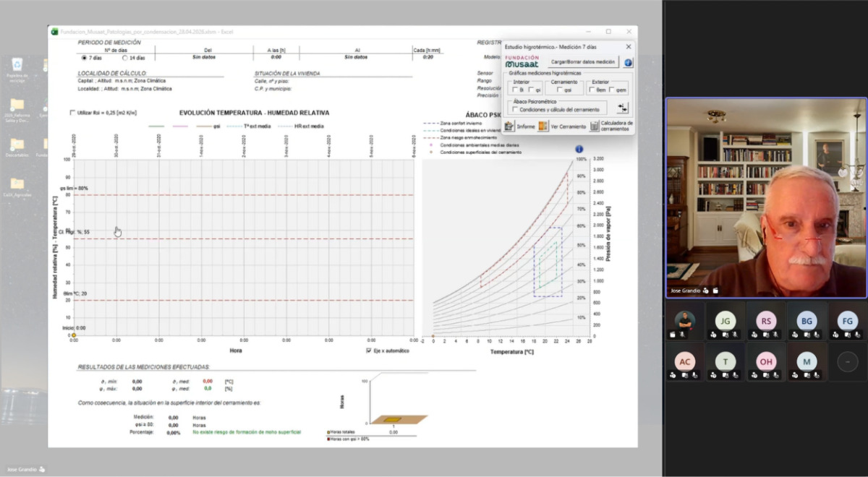Click the Evolución Temperatura - Humedad Relativa chart title
868x477 pixels.
point(254,113)
